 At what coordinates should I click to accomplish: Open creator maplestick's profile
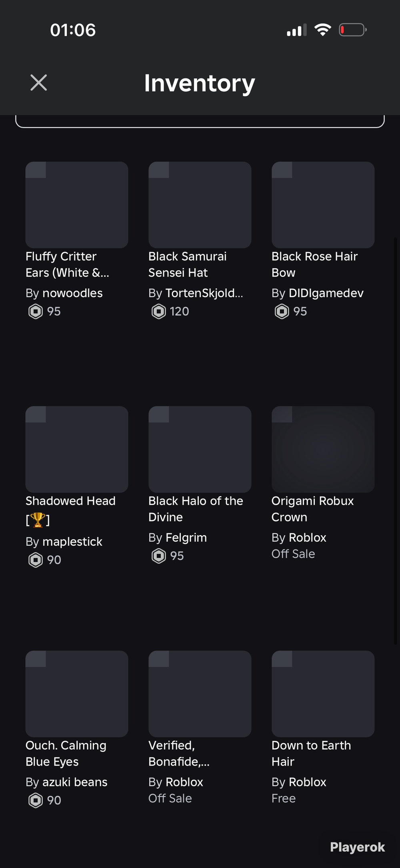(72, 542)
